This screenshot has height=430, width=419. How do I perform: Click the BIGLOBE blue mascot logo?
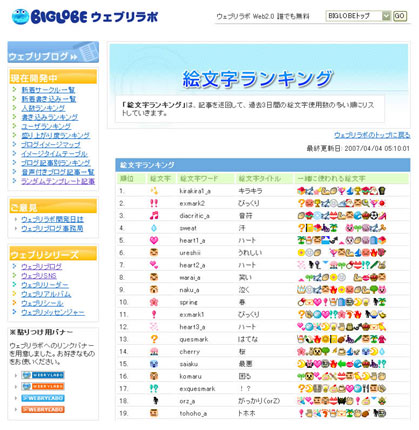tap(20, 16)
